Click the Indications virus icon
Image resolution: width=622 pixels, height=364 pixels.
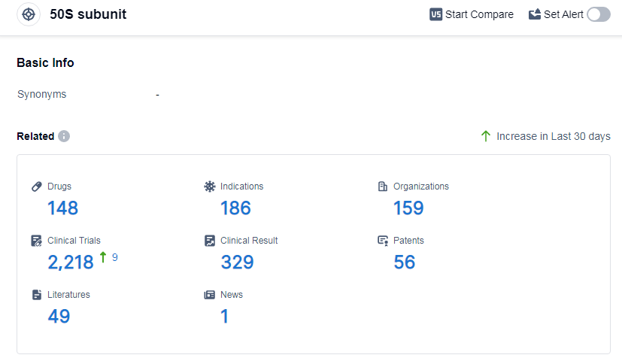(x=210, y=187)
